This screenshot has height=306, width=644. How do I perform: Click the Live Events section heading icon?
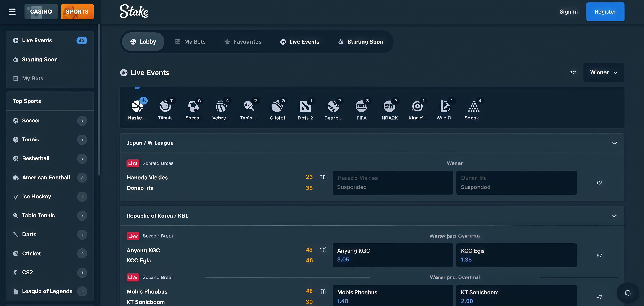(x=124, y=72)
